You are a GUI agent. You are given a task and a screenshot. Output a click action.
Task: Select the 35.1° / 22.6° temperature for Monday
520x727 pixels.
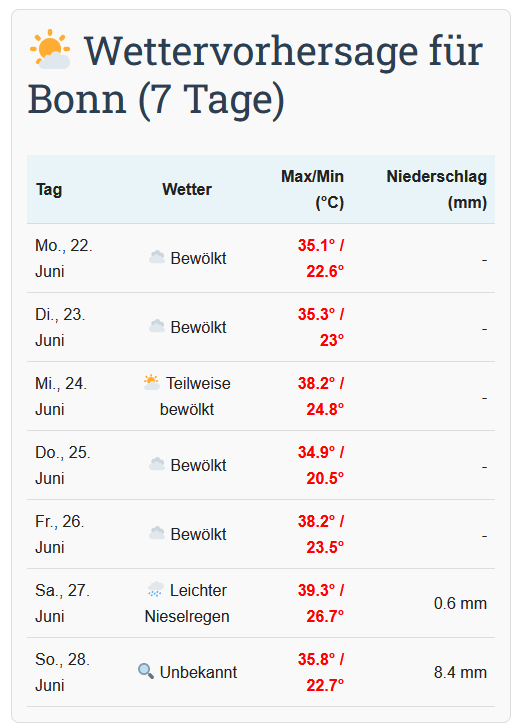tap(321, 258)
